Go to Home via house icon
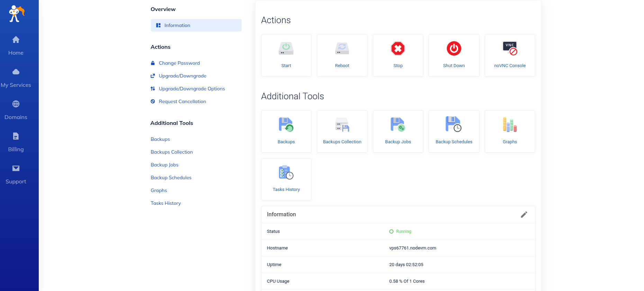Screen dimensions: 644x291 [16, 39]
